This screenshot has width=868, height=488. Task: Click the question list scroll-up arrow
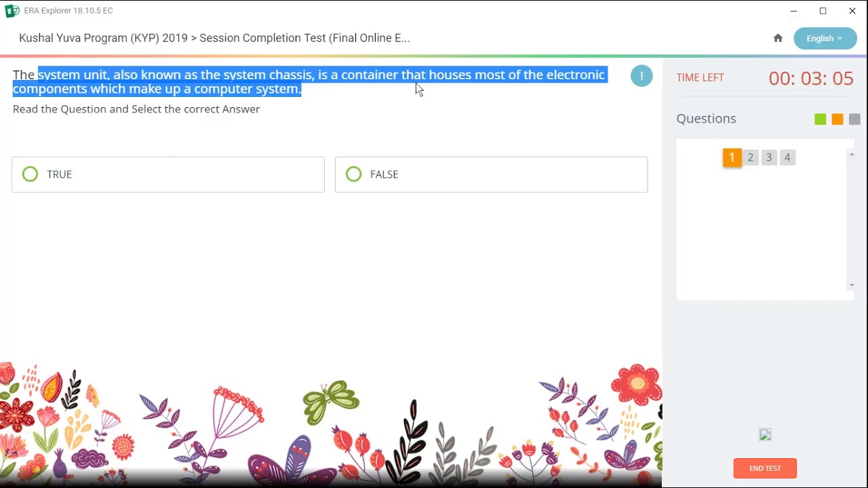(852, 155)
